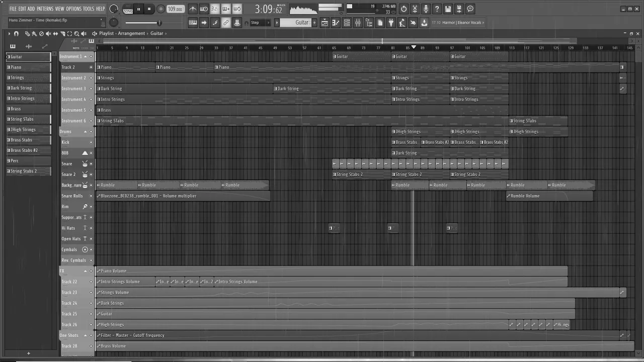This screenshot has width=644, height=362.
Task: Mute the Kick track
Action: pos(91,142)
